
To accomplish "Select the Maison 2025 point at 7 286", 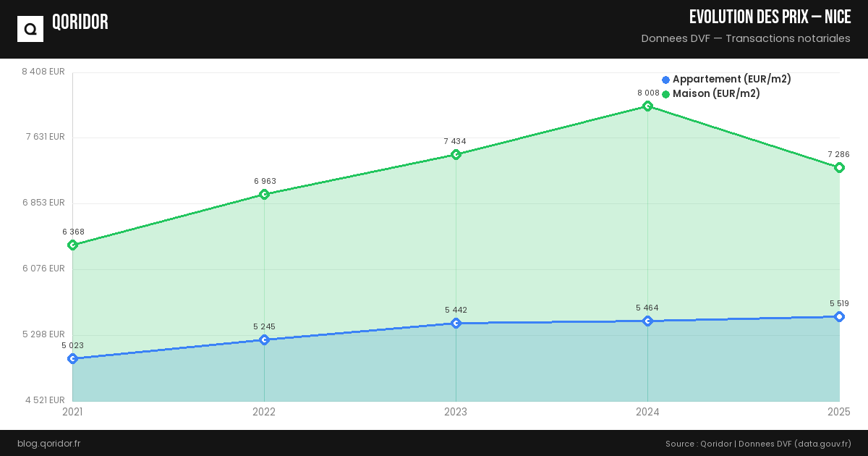I will coord(839,167).
